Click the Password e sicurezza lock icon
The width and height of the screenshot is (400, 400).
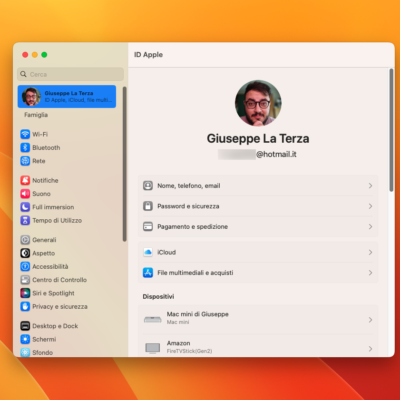(148, 206)
